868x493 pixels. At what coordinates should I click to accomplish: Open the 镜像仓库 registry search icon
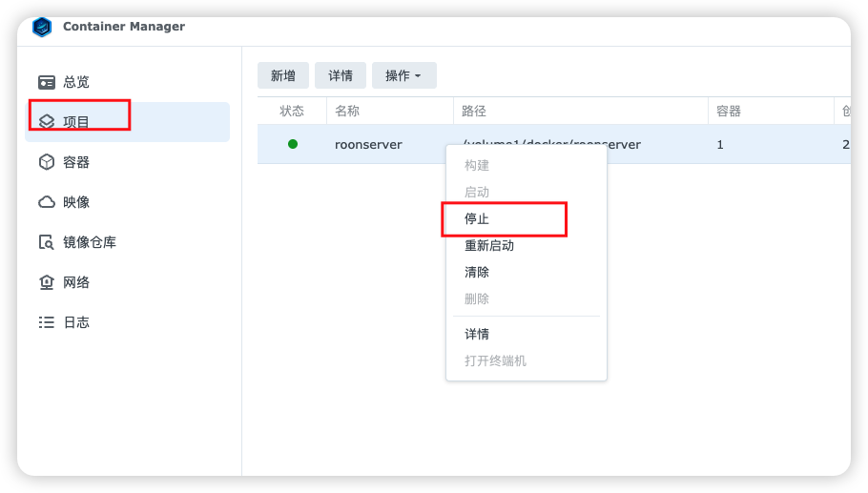coord(47,242)
